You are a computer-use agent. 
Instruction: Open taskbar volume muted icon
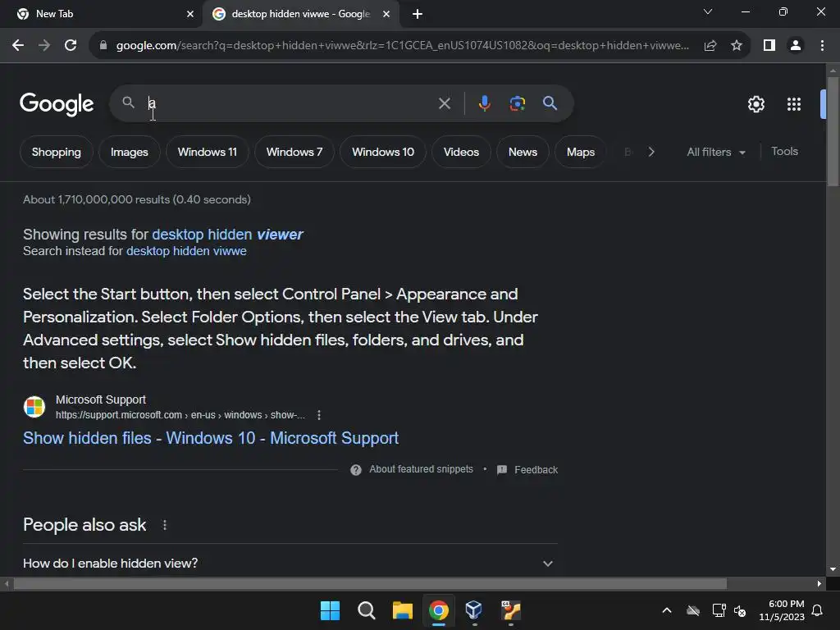click(x=740, y=610)
